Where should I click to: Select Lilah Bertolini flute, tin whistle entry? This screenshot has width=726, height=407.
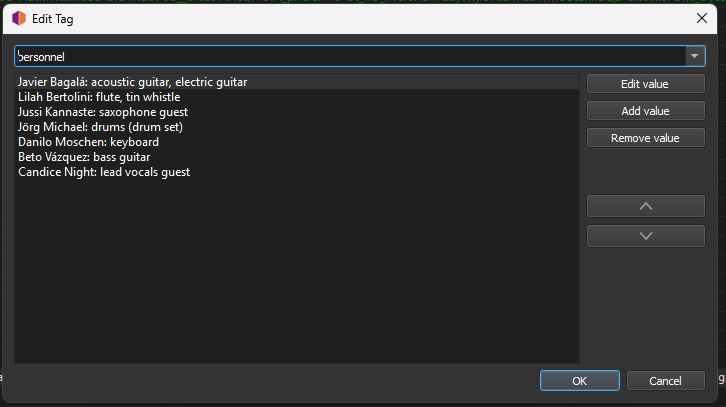tap(99, 97)
